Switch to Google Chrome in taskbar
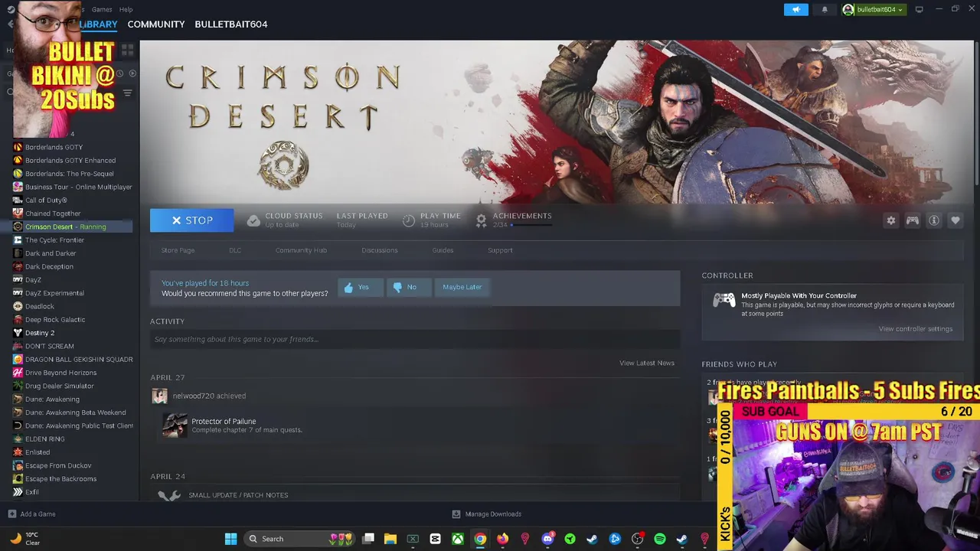This screenshot has width=980, height=551. (480, 539)
